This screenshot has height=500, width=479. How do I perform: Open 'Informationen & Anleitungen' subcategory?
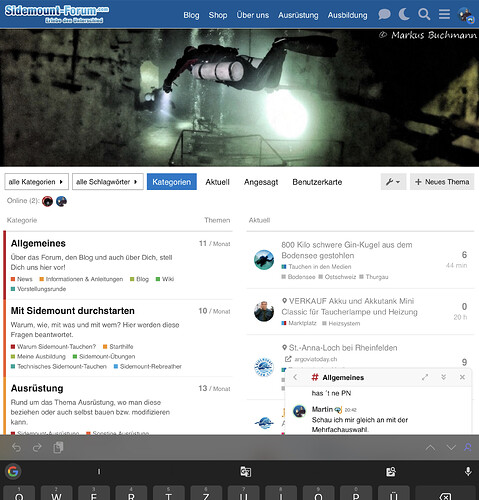[x=81, y=279]
